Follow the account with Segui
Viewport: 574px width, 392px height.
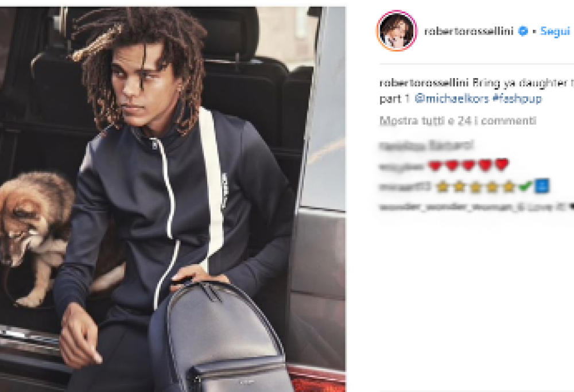click(555, 31)
